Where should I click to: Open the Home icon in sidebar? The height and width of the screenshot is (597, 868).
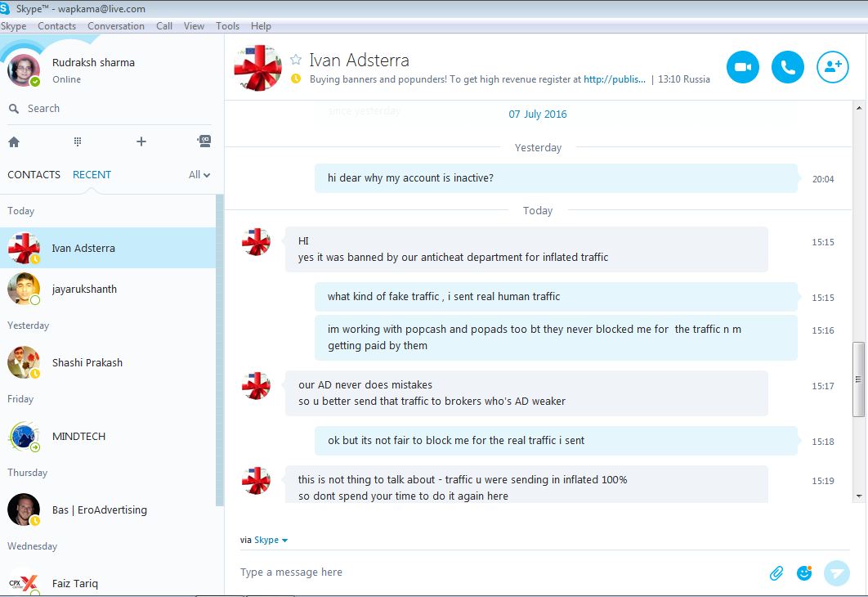[x=14, y=141]
